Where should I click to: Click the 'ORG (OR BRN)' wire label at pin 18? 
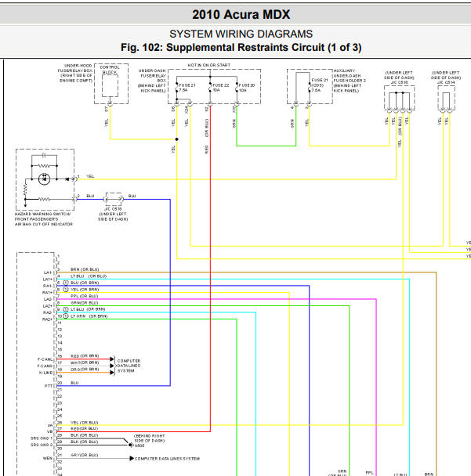coord(85,370)
